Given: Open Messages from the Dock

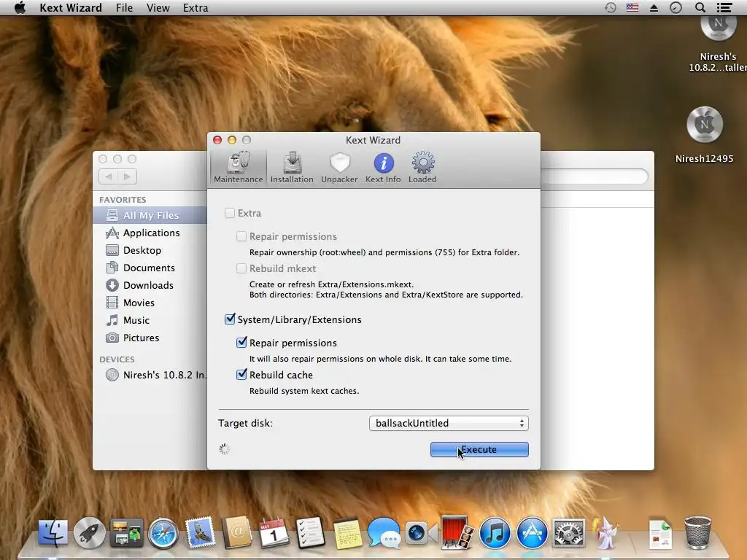Looking at the screenshot, I should 384,532.
